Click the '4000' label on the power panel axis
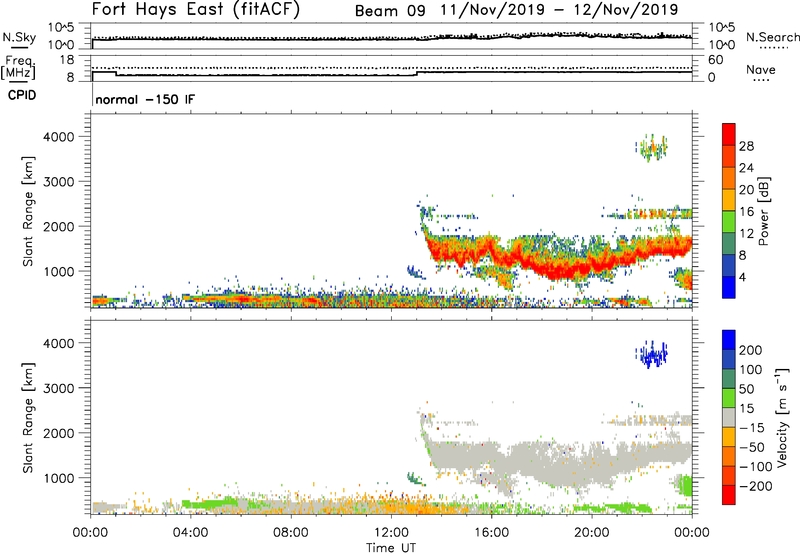The height and width of the screenshot is (554, 800). coord(58,137)
